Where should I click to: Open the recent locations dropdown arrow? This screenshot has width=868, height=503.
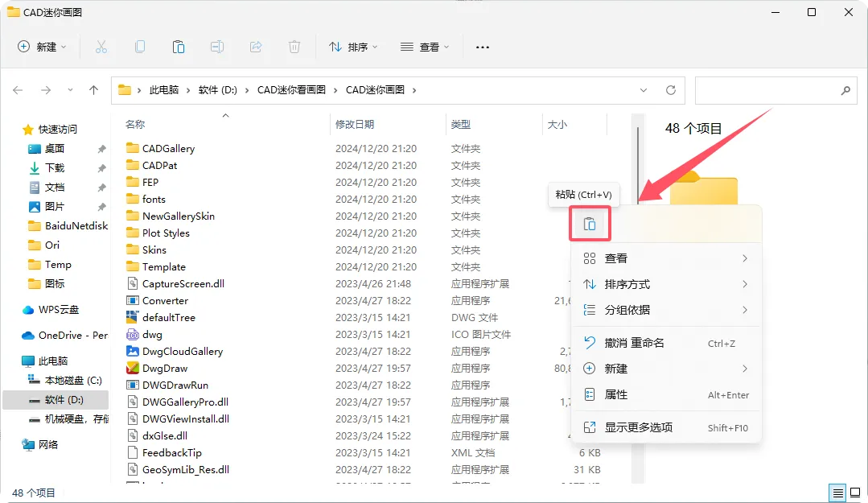point(70,90)
